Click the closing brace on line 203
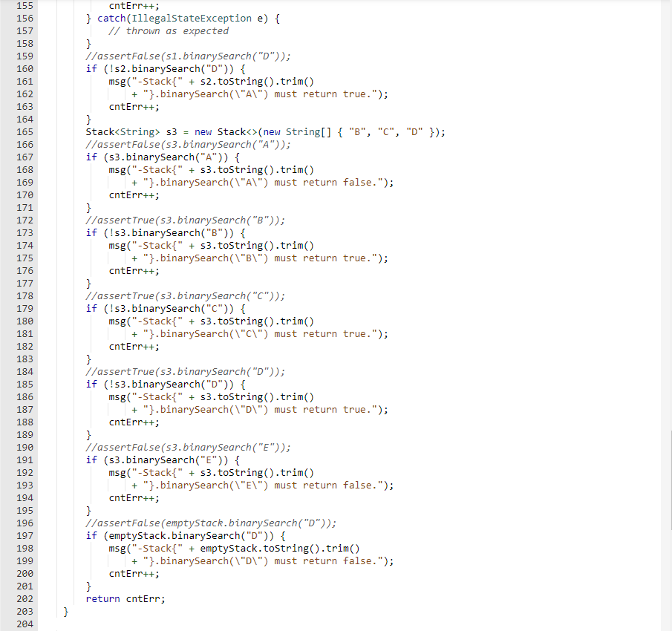 (65, 611)
